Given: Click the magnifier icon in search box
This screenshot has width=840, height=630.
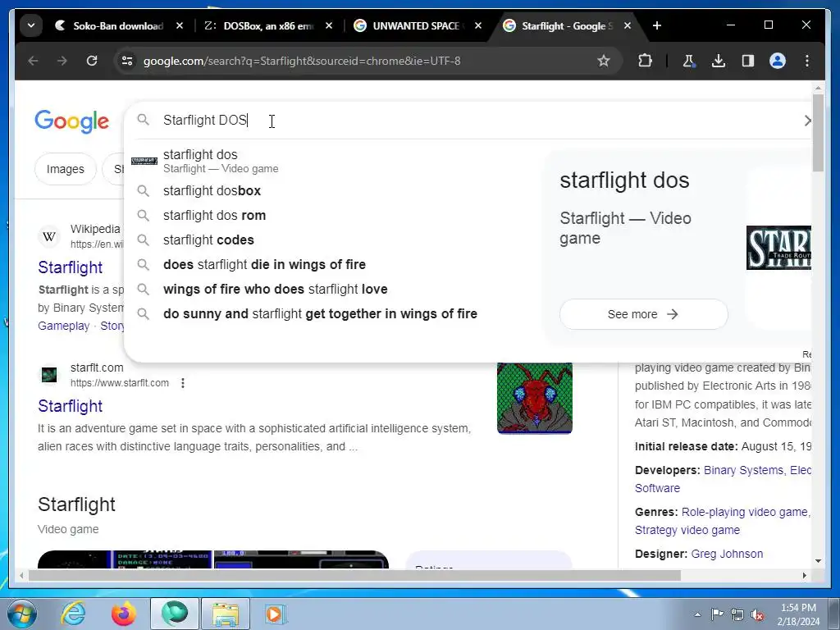Looking at the screenshot, I should click(x=143, y=120).
